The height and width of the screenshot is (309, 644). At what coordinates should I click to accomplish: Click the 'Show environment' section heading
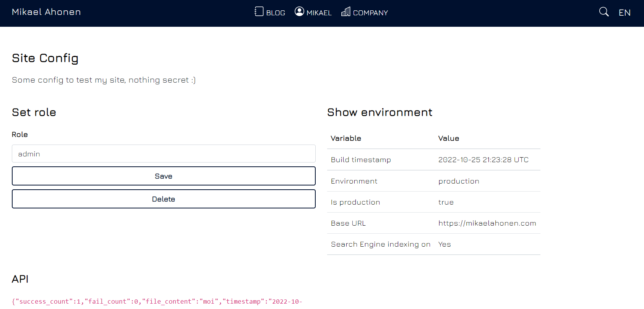point(380,112)
